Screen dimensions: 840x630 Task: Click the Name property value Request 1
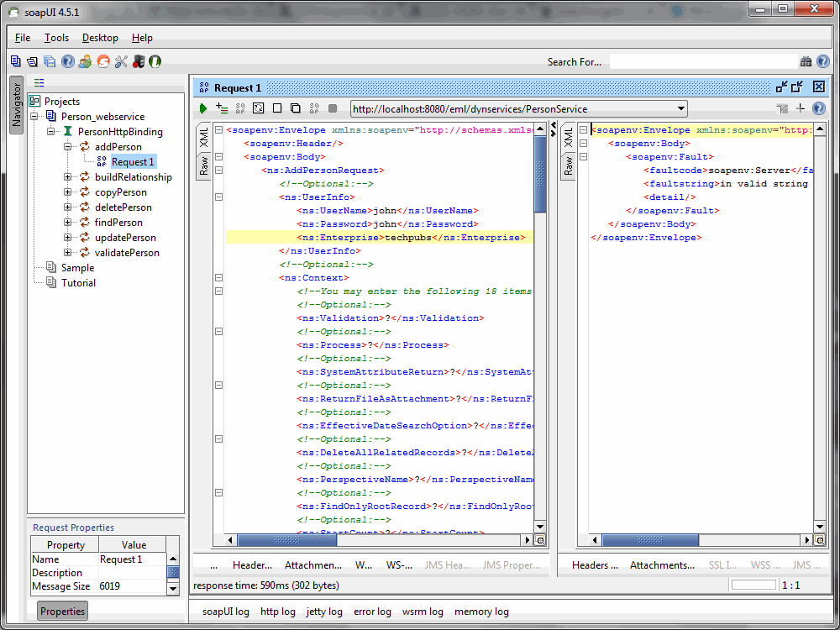[133, 559]
